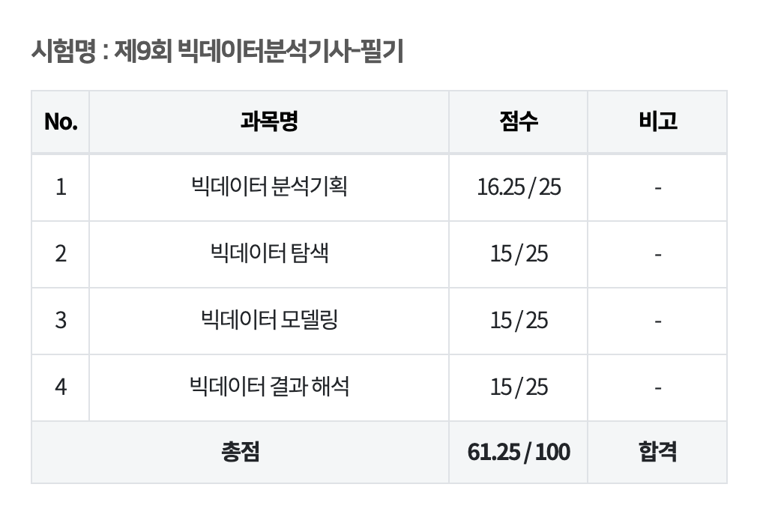757x532 pixels.
Task: Select the No. column header
Action: (61, 121)
